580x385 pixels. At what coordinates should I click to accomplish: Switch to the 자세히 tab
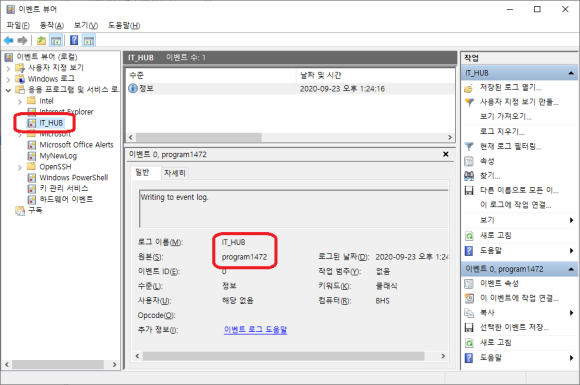point(175,173)
